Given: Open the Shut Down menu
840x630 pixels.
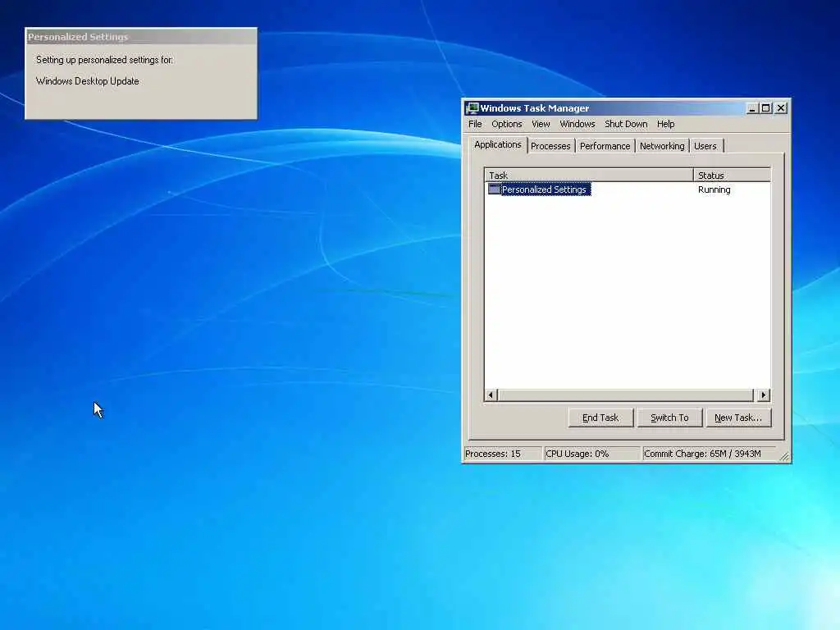Looking at the screenshot, I should pos(626,125).
